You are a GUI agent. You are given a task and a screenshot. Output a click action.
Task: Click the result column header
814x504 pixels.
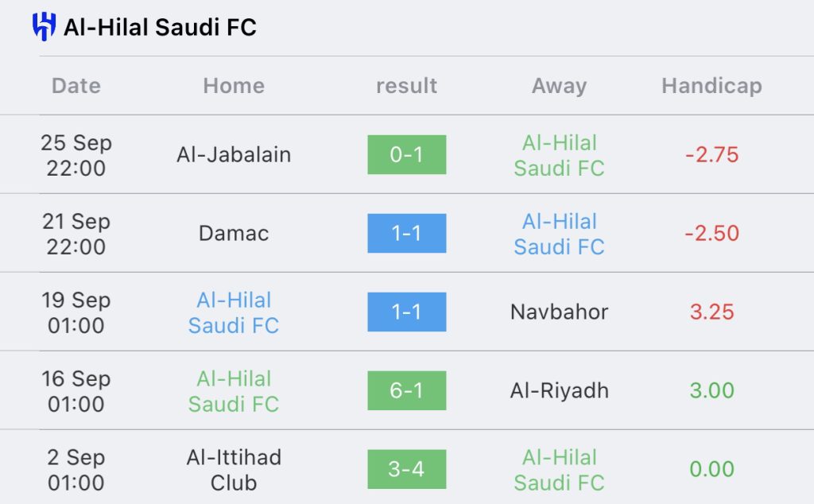[406, 86]
